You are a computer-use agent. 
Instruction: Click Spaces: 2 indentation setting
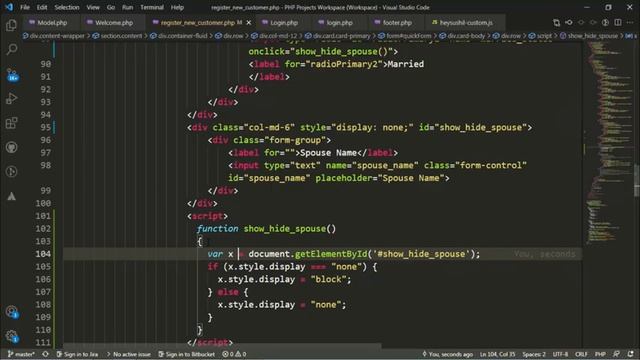point(533,354)
